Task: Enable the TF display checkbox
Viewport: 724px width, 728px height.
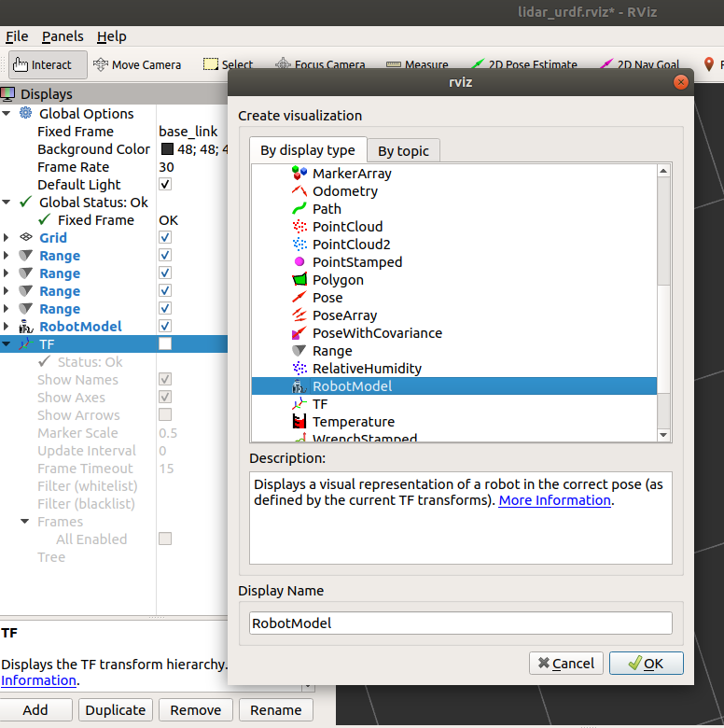Action: [x=165, y=343]
